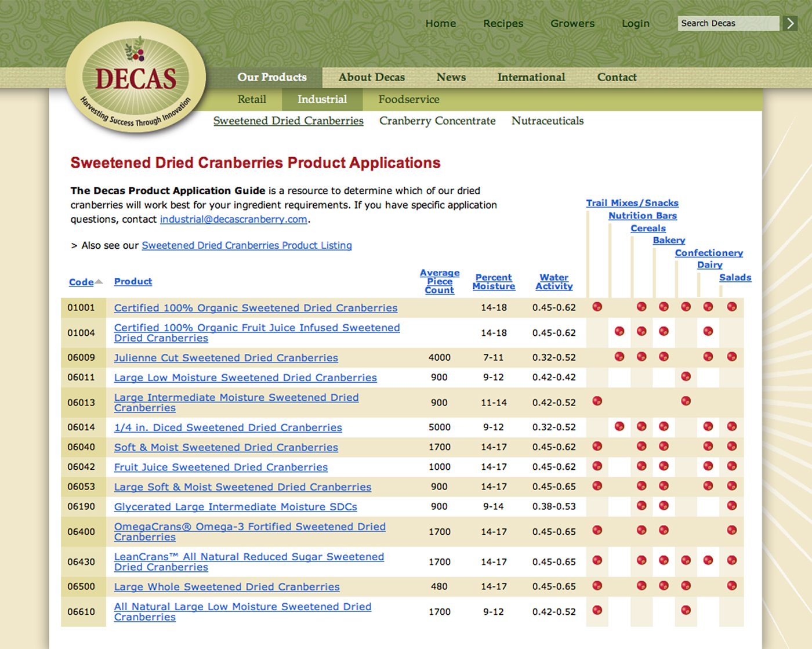812x649 pixels.
Task: Open Certified 100% Organic Sweetened Dried Cranberries
Action: 256,308
